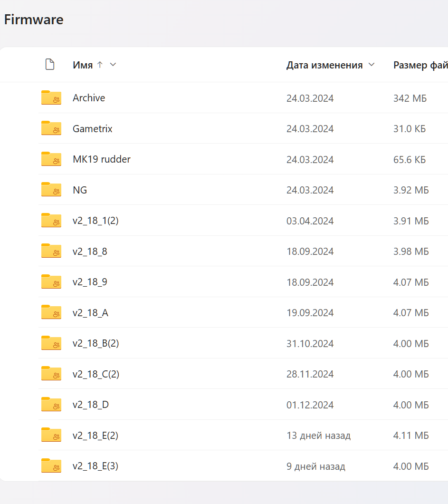
Task: Click the 342 МБ size cell
Action: click(410, 98)
